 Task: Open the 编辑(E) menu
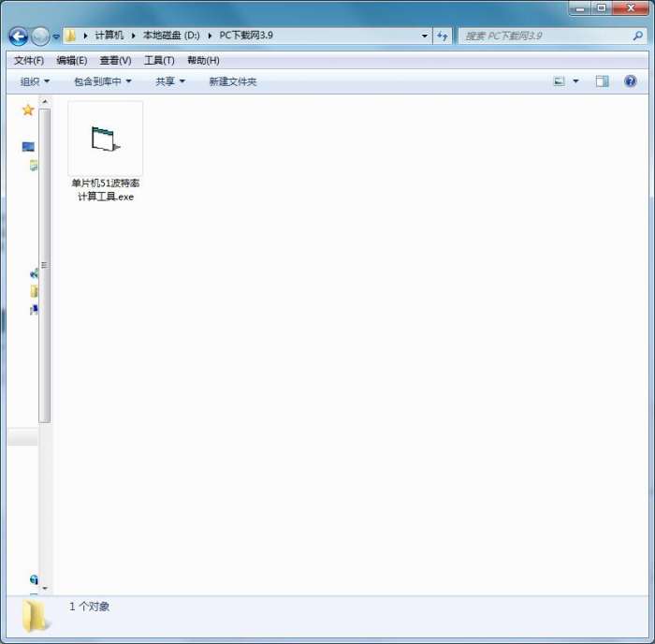(72, 61)
